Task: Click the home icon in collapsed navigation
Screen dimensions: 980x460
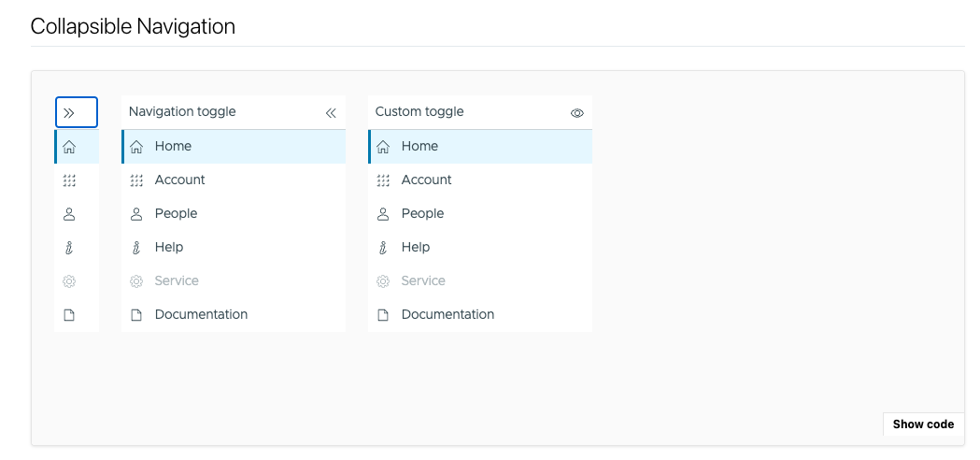Action: [x=69, y=147]
